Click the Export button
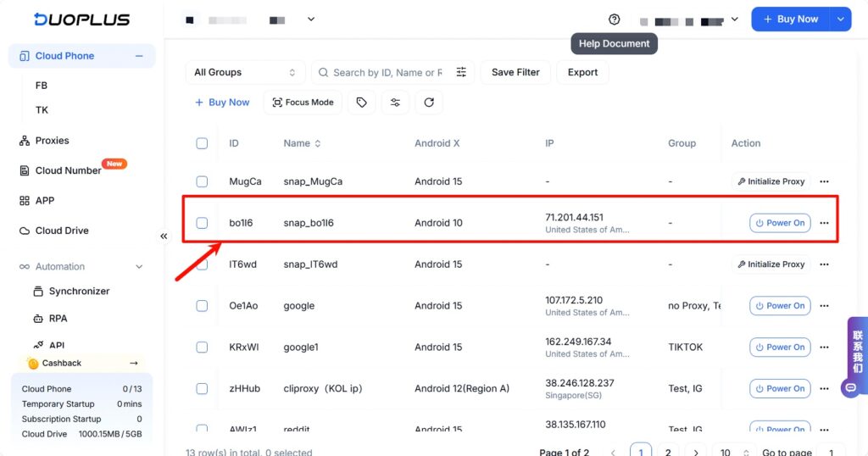 click(x=582, y=73)
